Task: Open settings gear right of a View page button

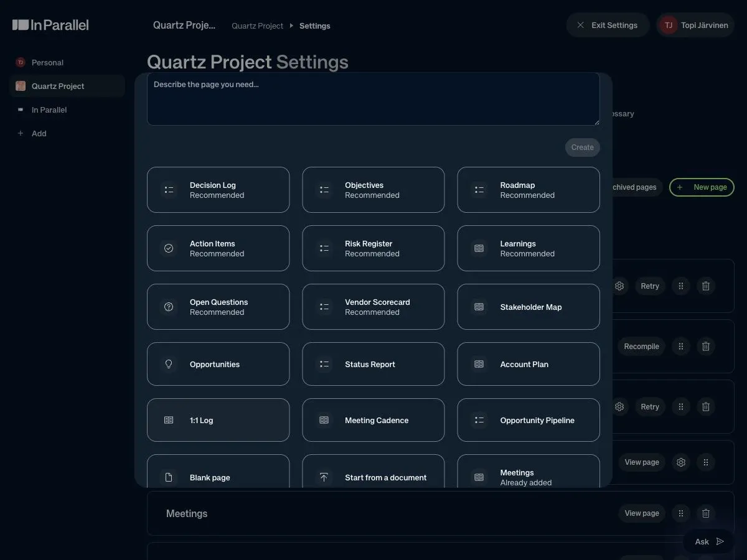Action: 681,462
